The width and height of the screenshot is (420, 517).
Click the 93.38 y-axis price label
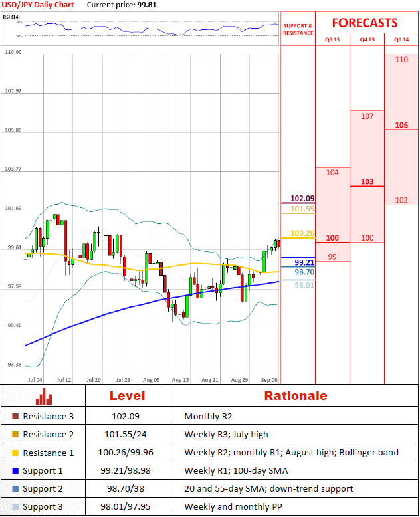point(14,364)
